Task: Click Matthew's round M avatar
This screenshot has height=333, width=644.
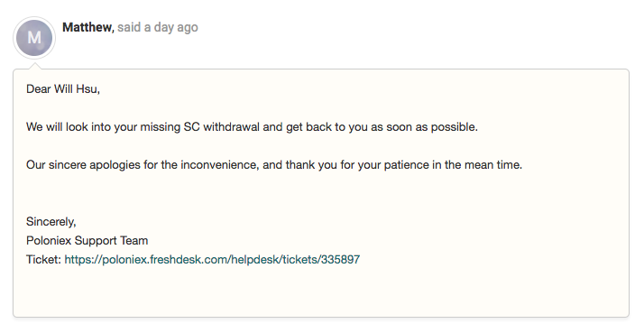Action: click(34, 38)
